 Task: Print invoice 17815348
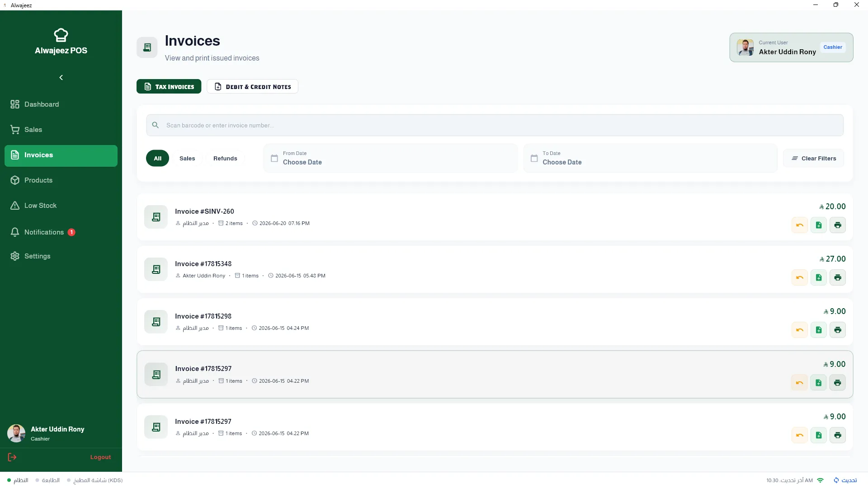coord(838,277)
